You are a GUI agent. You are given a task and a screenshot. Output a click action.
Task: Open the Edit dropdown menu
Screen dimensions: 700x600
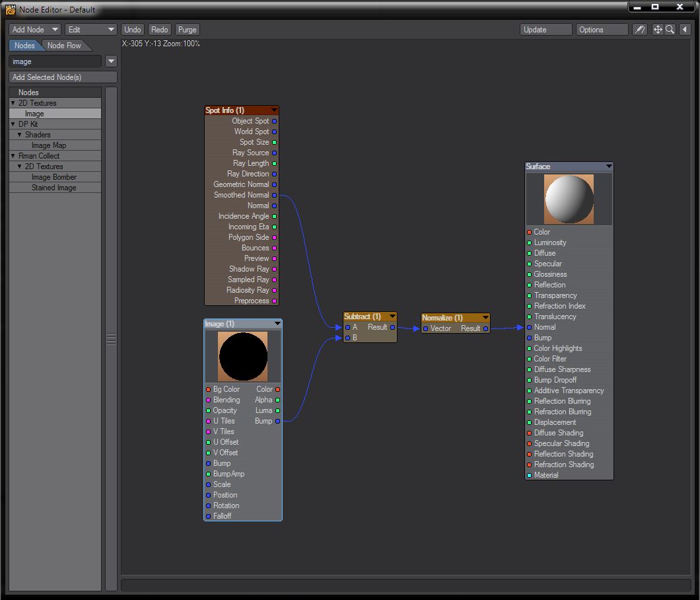91,30
